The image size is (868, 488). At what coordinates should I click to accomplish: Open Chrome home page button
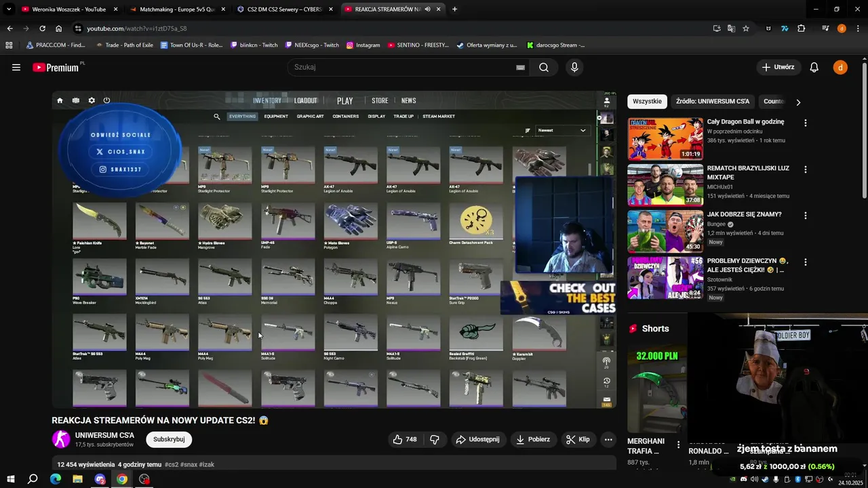tap(58, 28)
